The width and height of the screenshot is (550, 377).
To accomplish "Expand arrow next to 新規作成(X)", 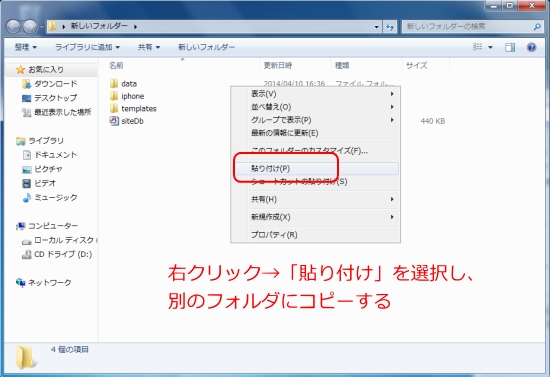I will pyautogui.click(x=392, y=217).
